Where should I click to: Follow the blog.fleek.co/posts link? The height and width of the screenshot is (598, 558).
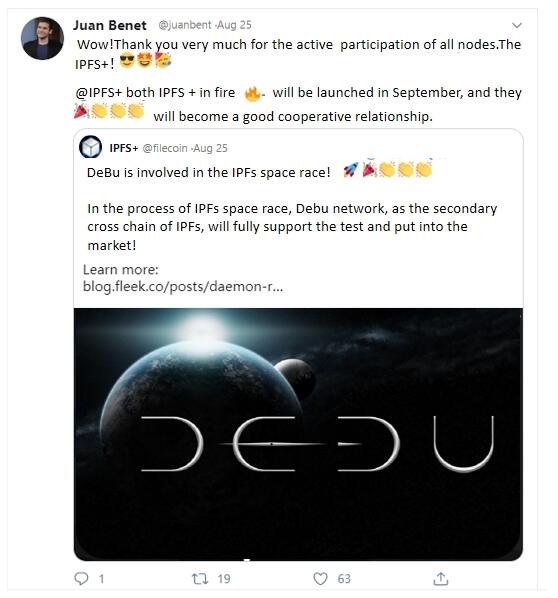183,286
